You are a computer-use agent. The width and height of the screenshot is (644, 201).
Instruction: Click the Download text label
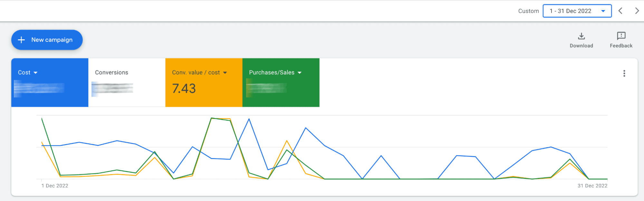pos(581,46)
